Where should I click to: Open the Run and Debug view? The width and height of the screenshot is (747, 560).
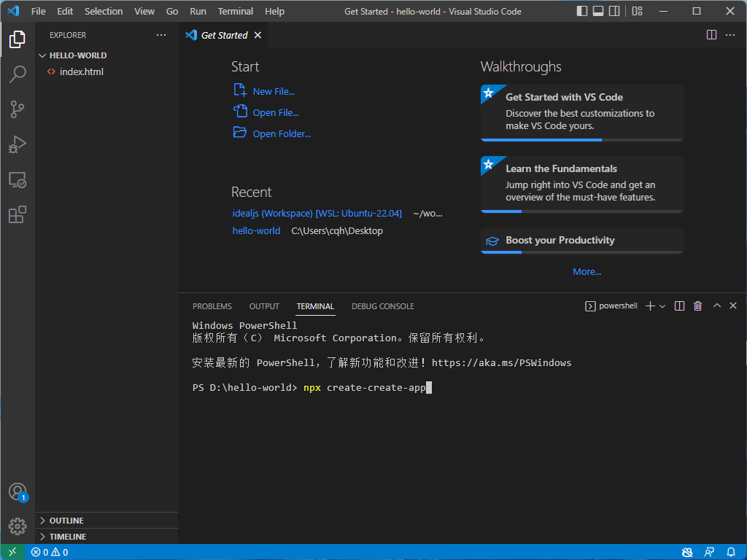18,144
